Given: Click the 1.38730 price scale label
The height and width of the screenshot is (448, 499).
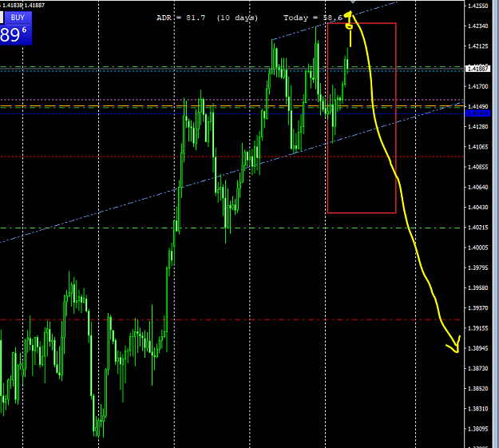Looking at the screenshot, I should point(478,368).
